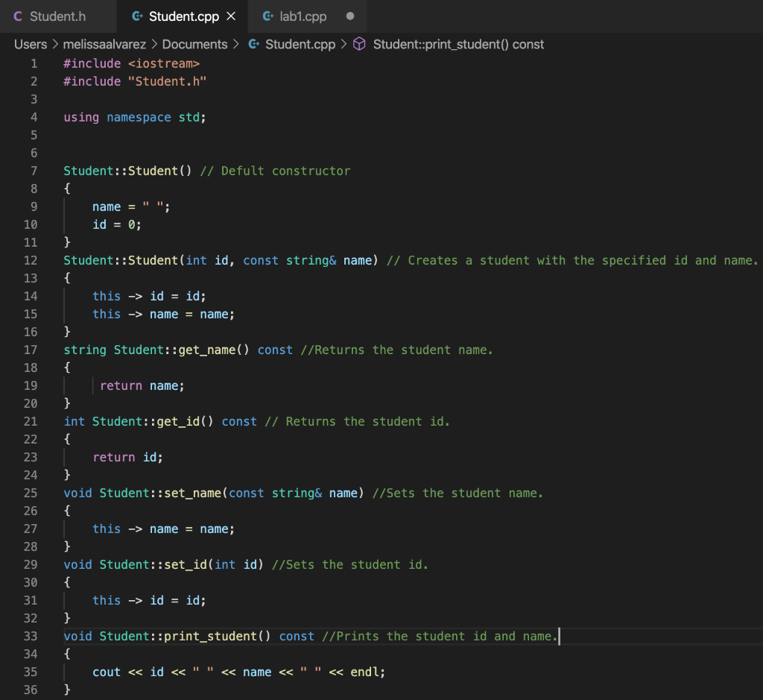Screen dimensions: 763x700
Task: Click on id = 0; statement
Action: [117, 224]
